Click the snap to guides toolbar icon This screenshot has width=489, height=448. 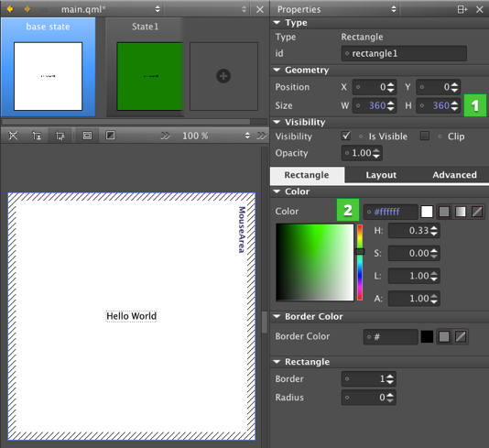click(37, 136)
